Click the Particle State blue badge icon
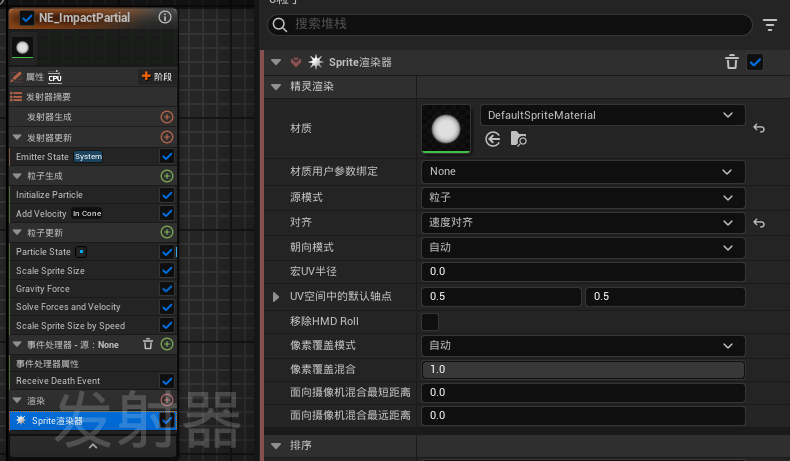 tap(81, 251)
